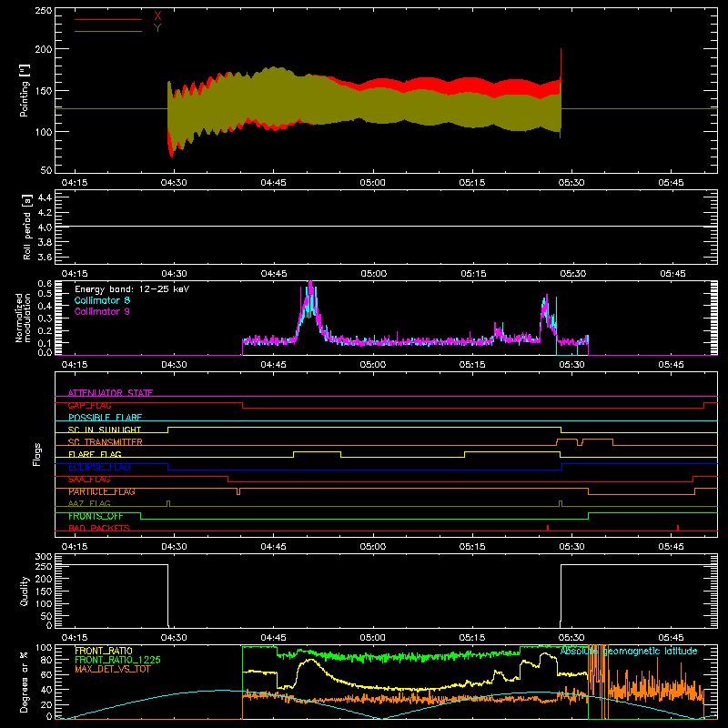Click the 04:30 time label under Pointing plot

point(174,183)
